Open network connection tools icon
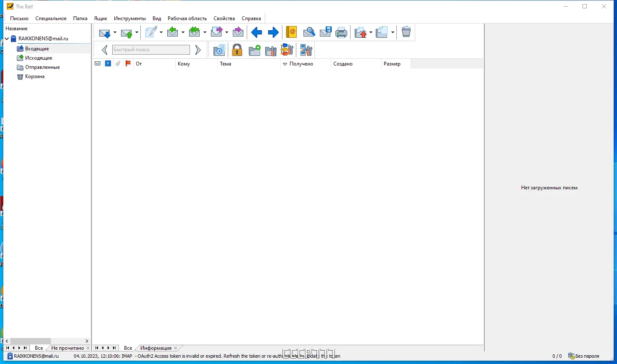Viewport: 617px width, 364px height. pos(306,50)
